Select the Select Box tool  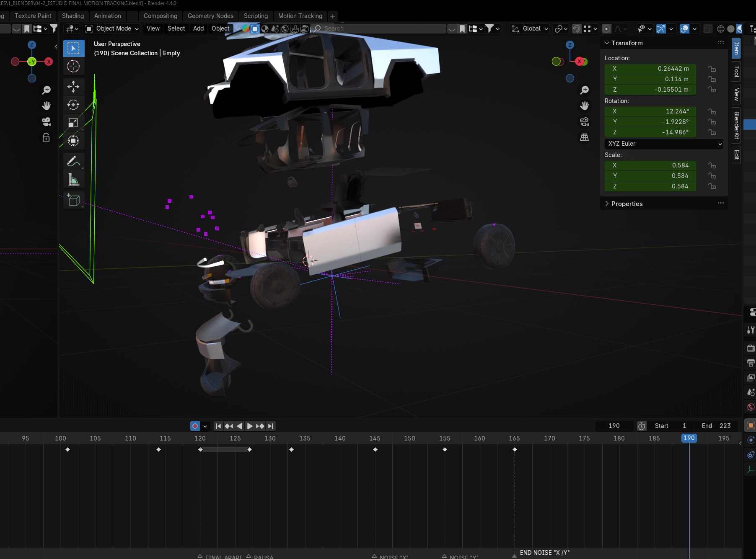click(x=73, y=48)
